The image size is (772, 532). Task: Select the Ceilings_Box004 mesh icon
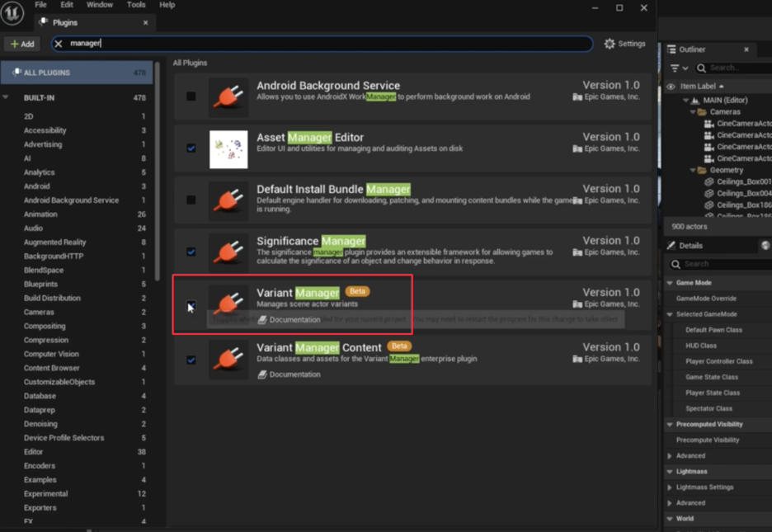[x=709, y=193]
